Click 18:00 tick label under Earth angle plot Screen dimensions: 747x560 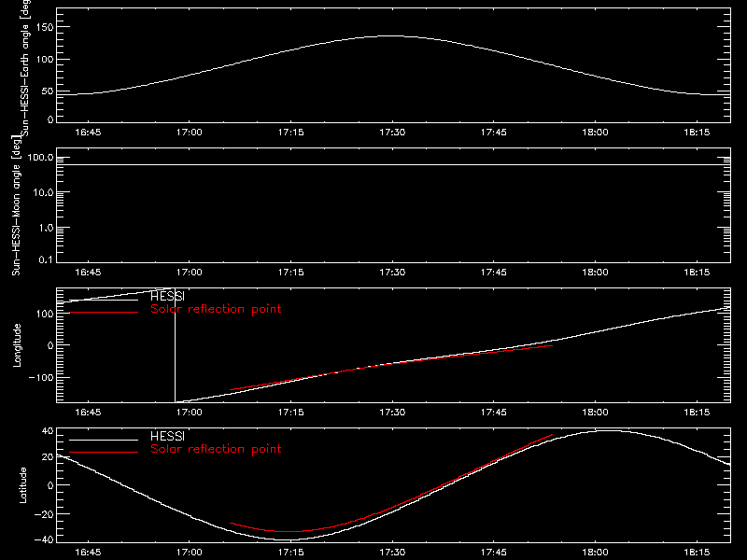point(595,133)
